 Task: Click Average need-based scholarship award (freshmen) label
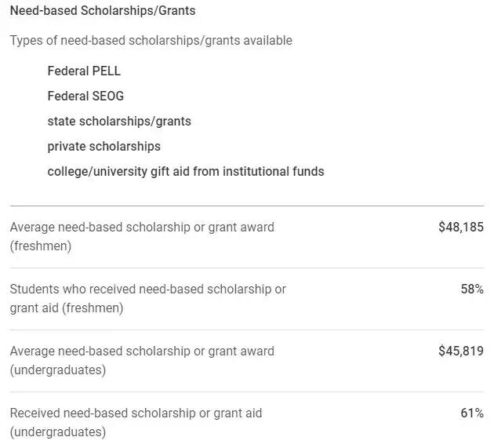point(142,236)
